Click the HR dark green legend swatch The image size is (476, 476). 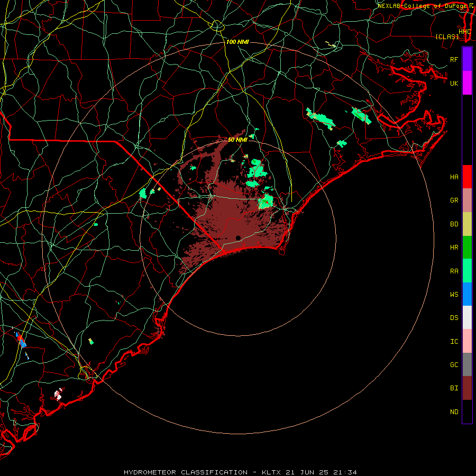click(x=467, y=248)
